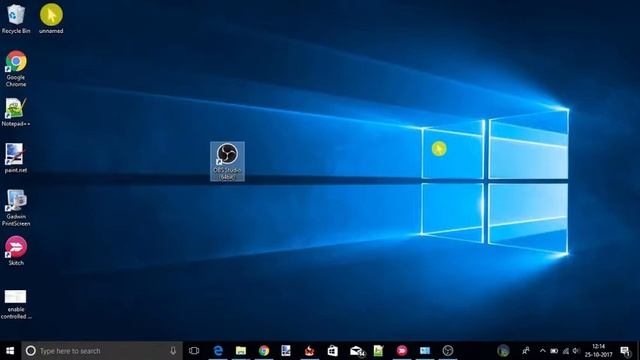Open the Action Center notifications icon
The width and height of the screenshot is (640, 360).
pyautogui.click(x=625, y=351)
